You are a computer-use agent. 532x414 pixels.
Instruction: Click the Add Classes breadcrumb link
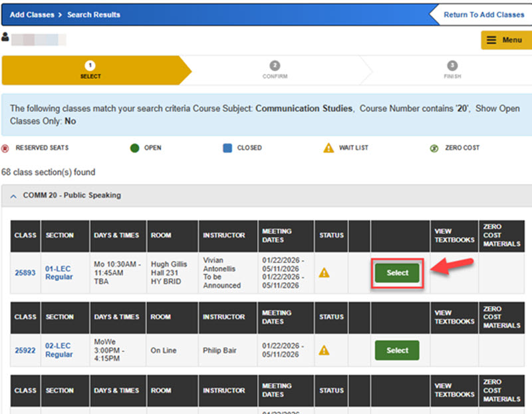pos(31,14)
